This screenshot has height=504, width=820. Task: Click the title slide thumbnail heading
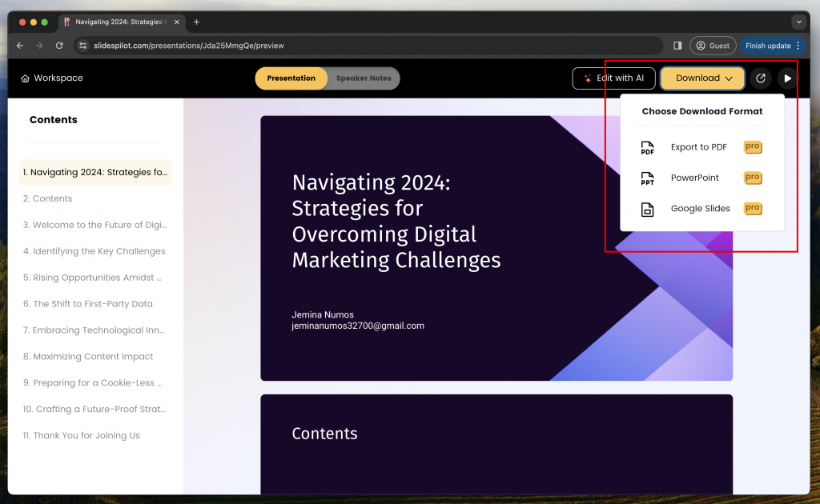(396, 222)
